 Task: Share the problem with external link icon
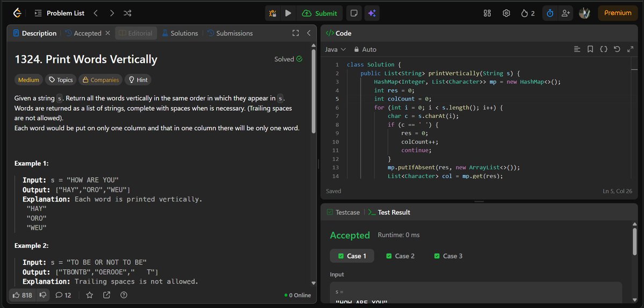106,295
